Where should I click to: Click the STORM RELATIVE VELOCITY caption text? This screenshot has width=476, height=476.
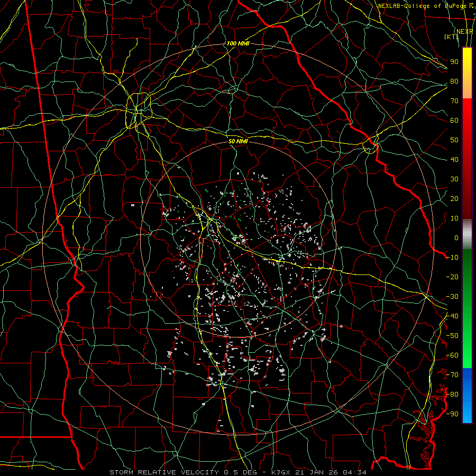[x=166, y=472]
